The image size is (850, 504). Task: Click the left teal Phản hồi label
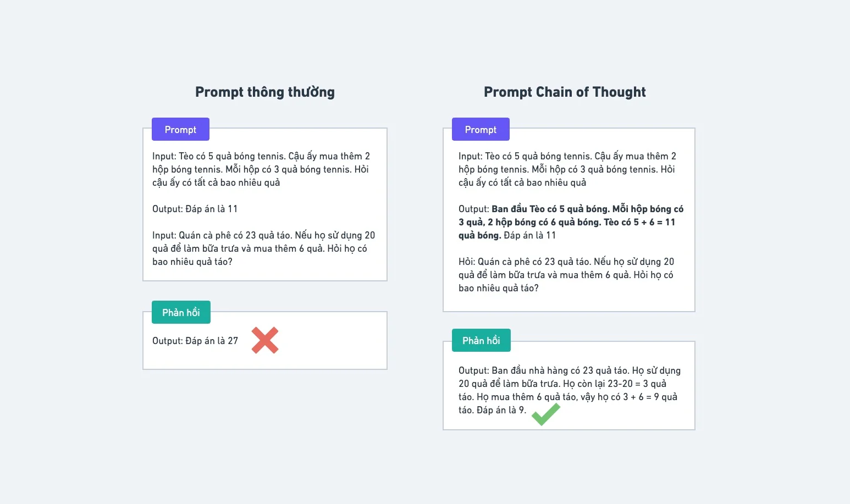point(181,312)
